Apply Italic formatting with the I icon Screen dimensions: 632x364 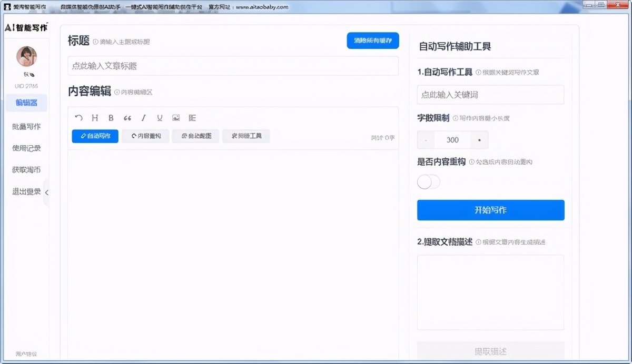[143, 118]
